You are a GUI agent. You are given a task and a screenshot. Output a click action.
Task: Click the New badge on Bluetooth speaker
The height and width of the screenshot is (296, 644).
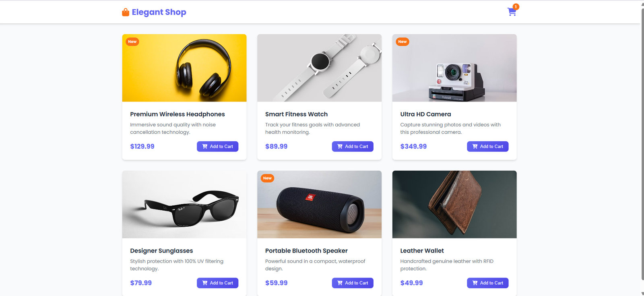coord(267,178)
